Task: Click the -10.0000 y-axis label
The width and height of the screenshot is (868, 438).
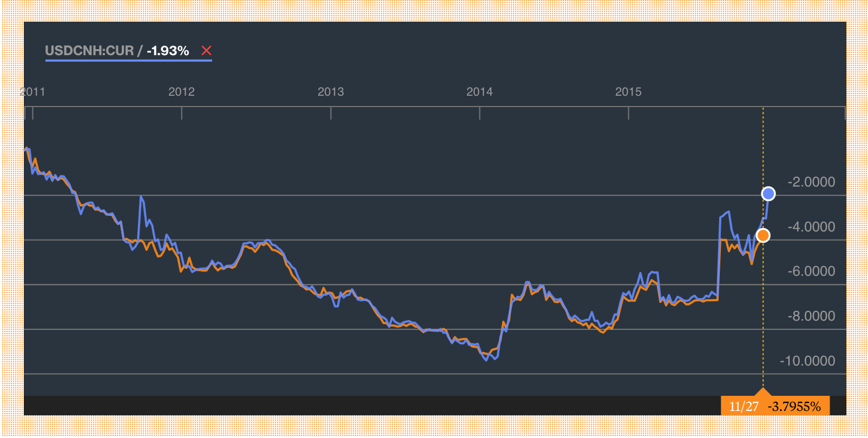Action: click(807, 361)
